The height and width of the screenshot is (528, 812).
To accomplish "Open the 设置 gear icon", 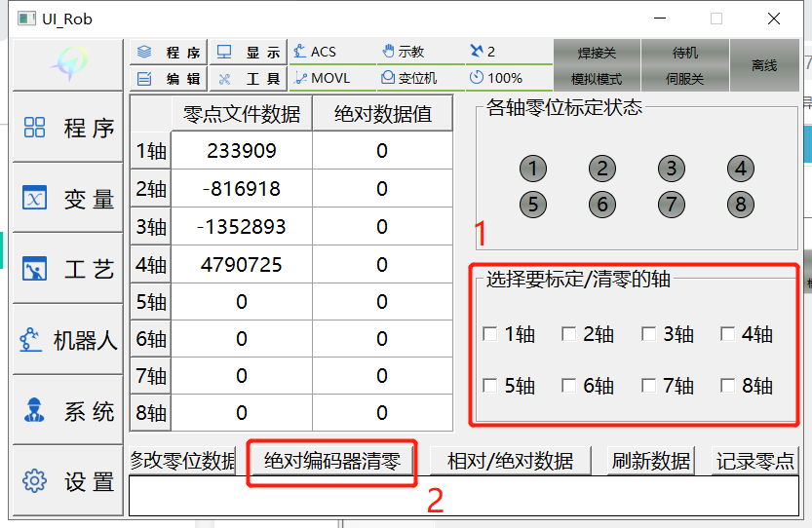I will pyautogui.click(x=35, y=481).
